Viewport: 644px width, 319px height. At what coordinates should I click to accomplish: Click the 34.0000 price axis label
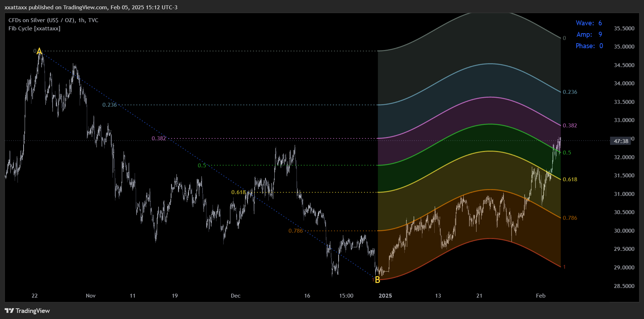pos(624,83)
